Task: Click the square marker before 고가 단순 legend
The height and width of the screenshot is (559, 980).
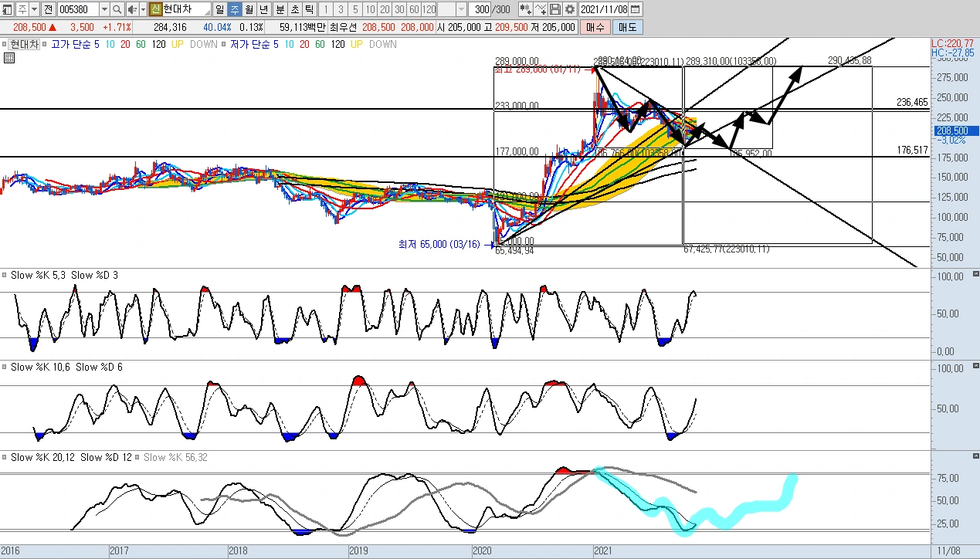Action: point(45,44)
